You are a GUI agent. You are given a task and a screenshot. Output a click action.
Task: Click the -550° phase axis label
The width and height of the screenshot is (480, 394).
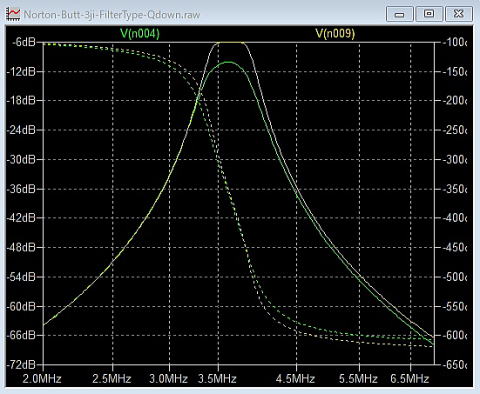tap(455, 306)
